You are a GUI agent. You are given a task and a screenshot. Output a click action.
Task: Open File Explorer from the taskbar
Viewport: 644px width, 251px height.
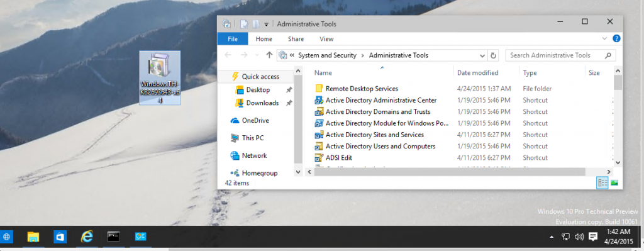coord(33,237)
